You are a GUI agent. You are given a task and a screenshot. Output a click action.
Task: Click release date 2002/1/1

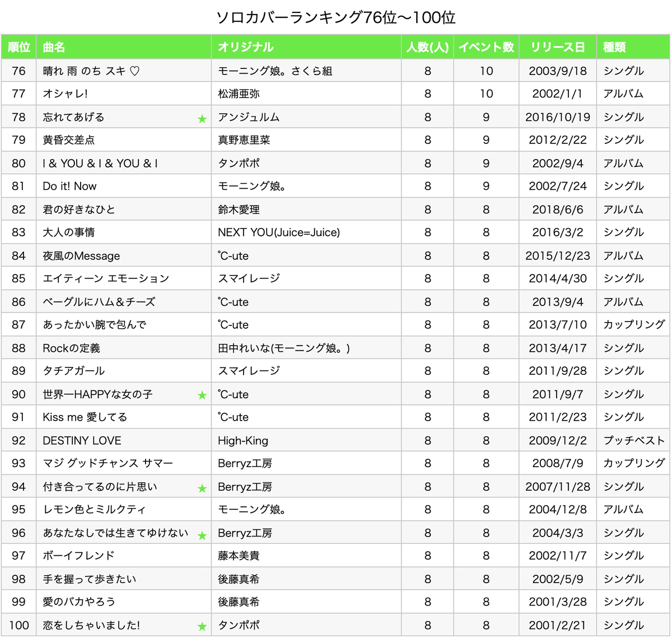click(x=558, y=94)
